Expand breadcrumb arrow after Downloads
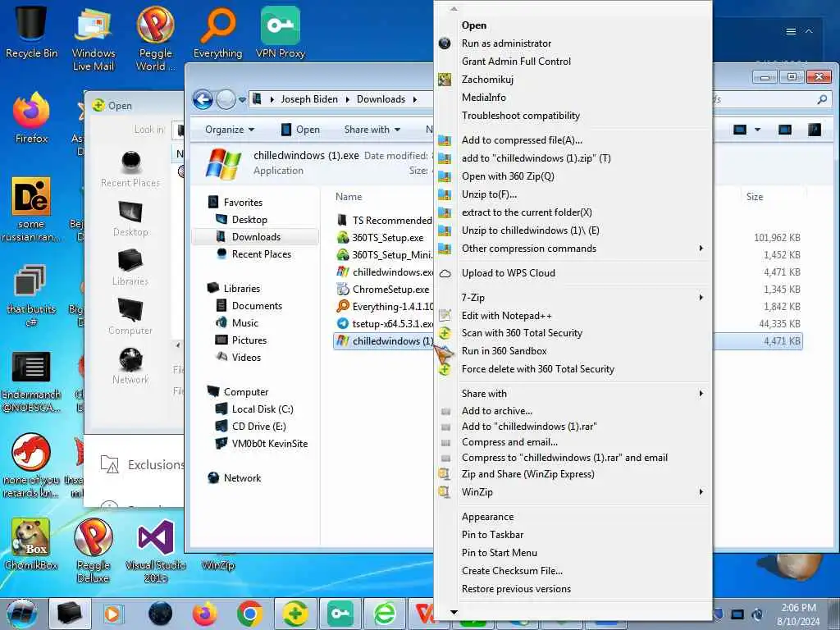Viewport: 840px width, 630px height. click(x=414, y=99)
